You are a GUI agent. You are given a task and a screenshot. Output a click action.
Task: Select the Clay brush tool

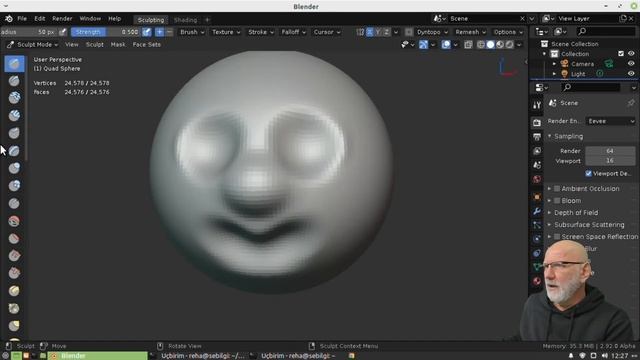pos(14,98)
